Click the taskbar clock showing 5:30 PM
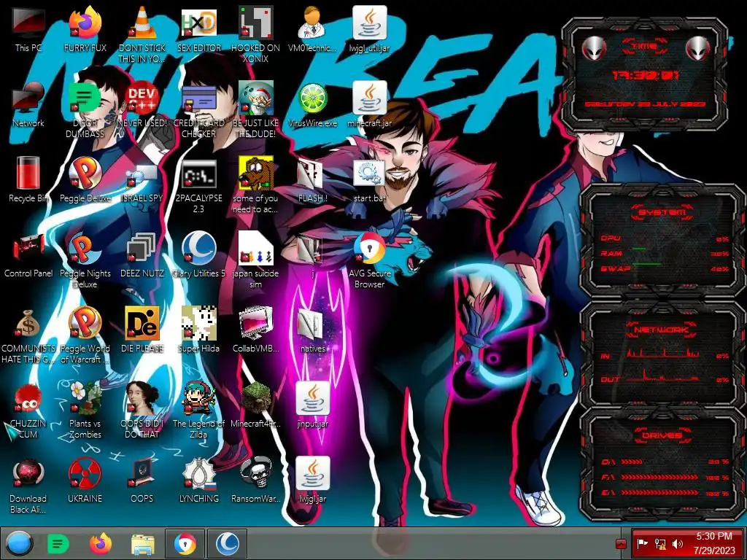 pyautogui.click(x=714, y=543)
